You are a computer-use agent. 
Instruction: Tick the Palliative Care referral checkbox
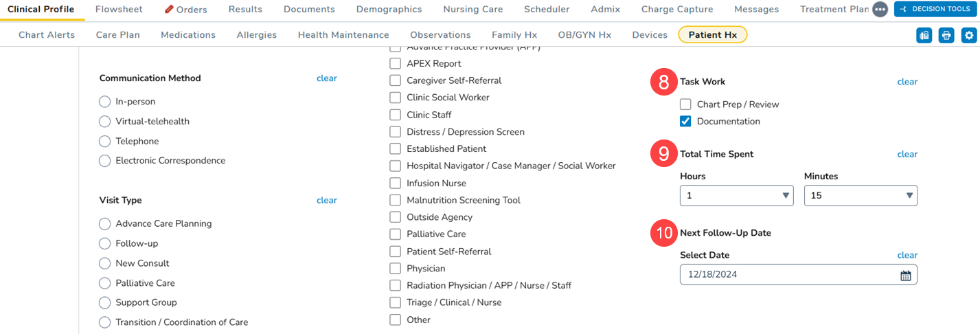pyautogui.click(x=395, y=234)
